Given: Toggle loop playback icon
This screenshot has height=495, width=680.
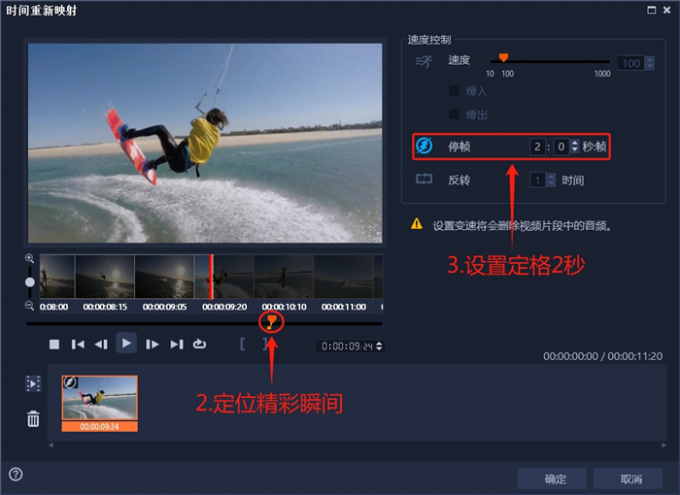Looking at the screenshot, I should pyautogui.click(x=199, y=344).
